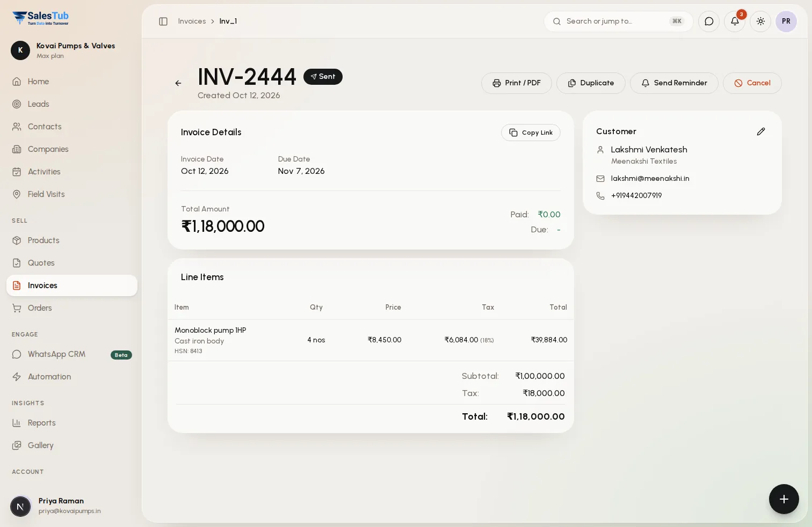812x527 pixels.
Task: Open the PR user avatar menu
Action: click(x=786, y=21)
